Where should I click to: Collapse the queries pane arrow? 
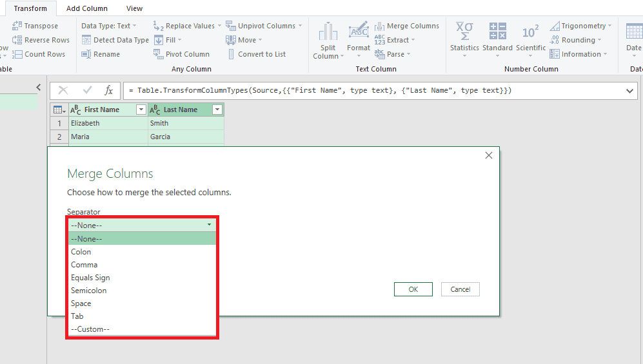coord(39,87)
